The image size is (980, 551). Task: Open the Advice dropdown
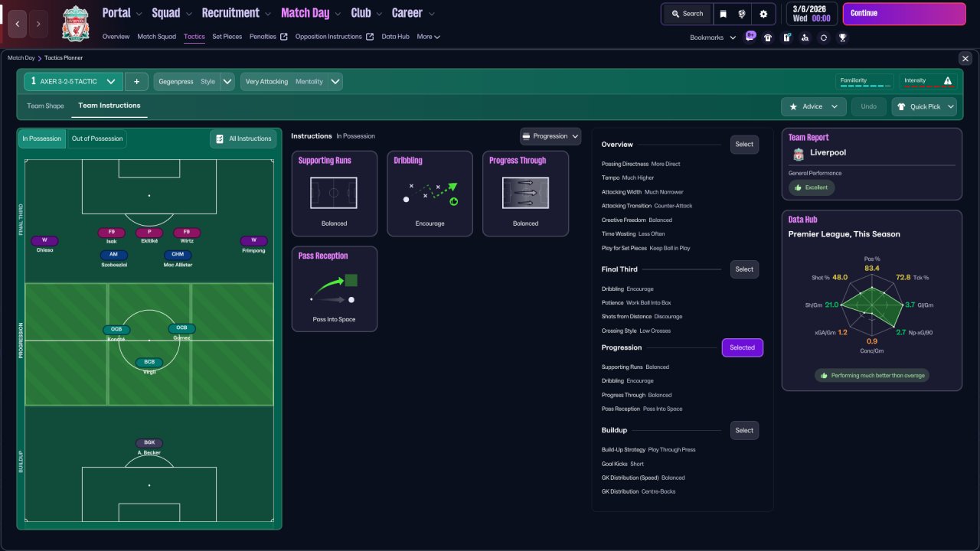(814, 106)
